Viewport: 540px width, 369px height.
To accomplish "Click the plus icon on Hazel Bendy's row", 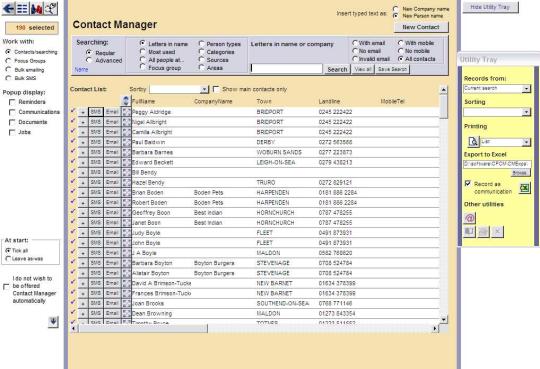I will [83, 183].
